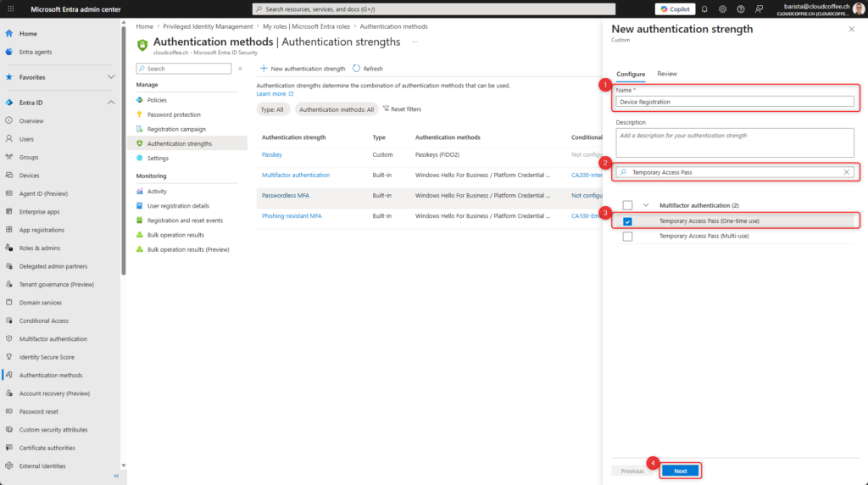Open the Passkey authentication strength
Viewport: 868px width, 485px height.
[x=272, y=155]
